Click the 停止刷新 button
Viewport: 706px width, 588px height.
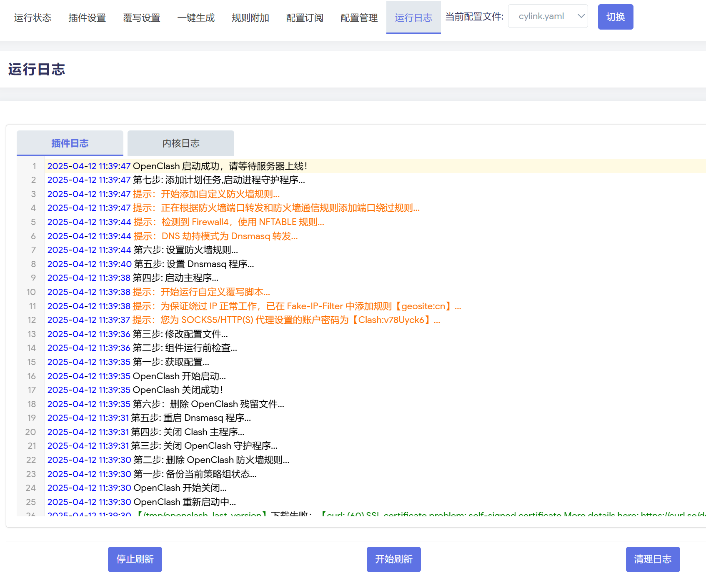coord(135,559)
